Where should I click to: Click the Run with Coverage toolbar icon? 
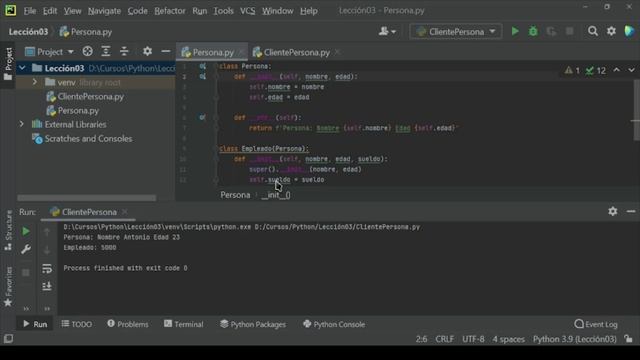click(x=551, y=31)
